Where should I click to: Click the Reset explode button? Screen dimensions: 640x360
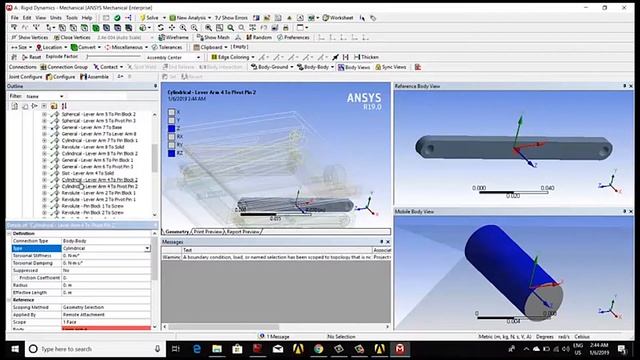[x=31, y=57]
